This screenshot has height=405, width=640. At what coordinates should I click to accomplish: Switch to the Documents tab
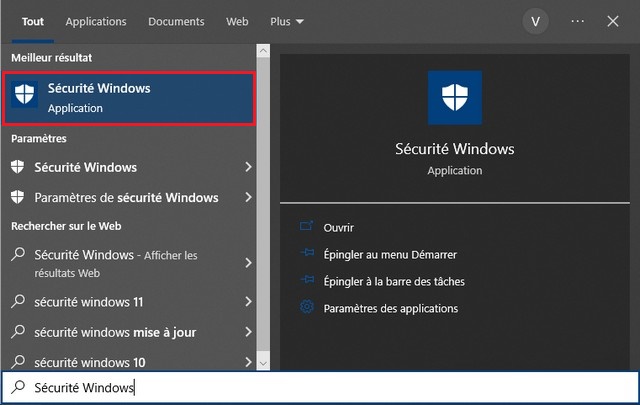point(176,22)
